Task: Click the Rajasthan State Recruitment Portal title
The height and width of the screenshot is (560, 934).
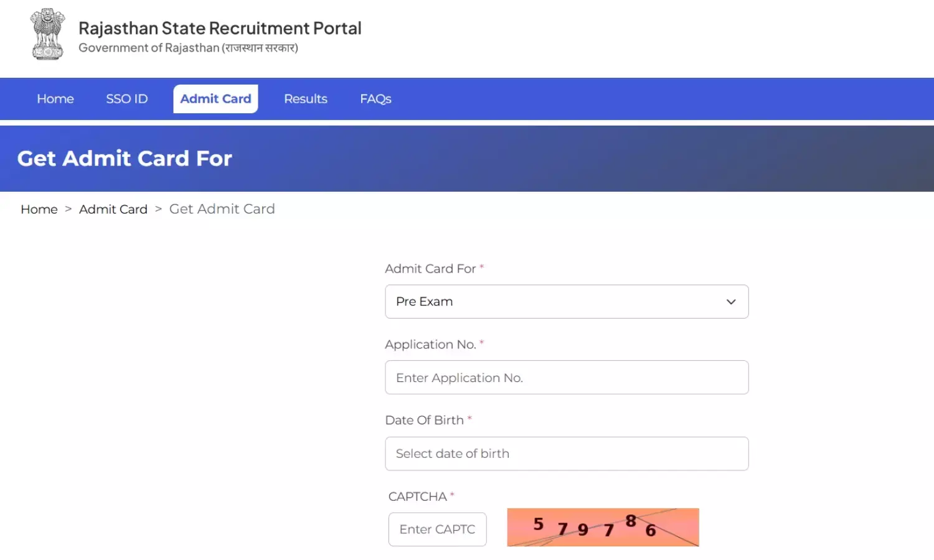Action: click(219, 28)
